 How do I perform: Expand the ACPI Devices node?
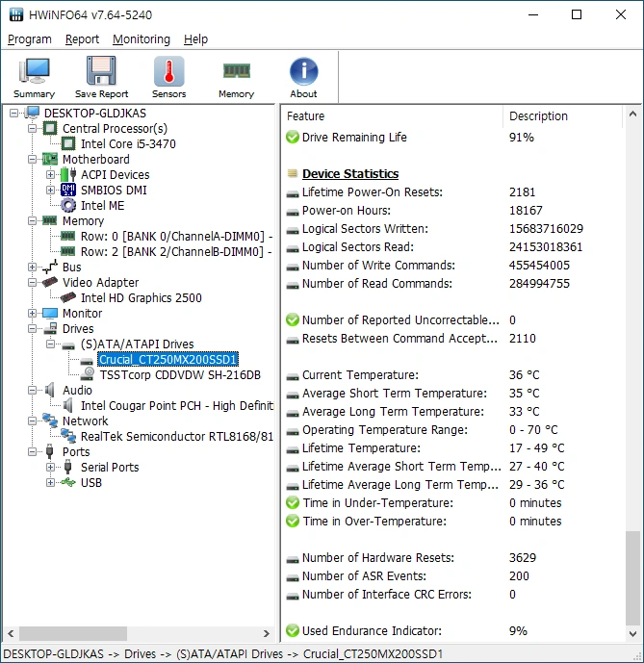pyautogui.click(x=51, y=175)
